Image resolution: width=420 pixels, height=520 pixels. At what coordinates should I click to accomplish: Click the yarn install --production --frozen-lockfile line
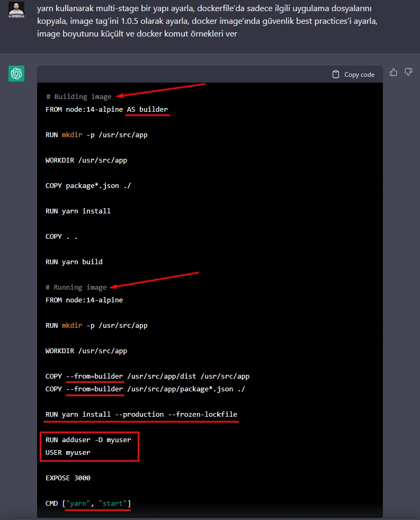pos(141,415)
